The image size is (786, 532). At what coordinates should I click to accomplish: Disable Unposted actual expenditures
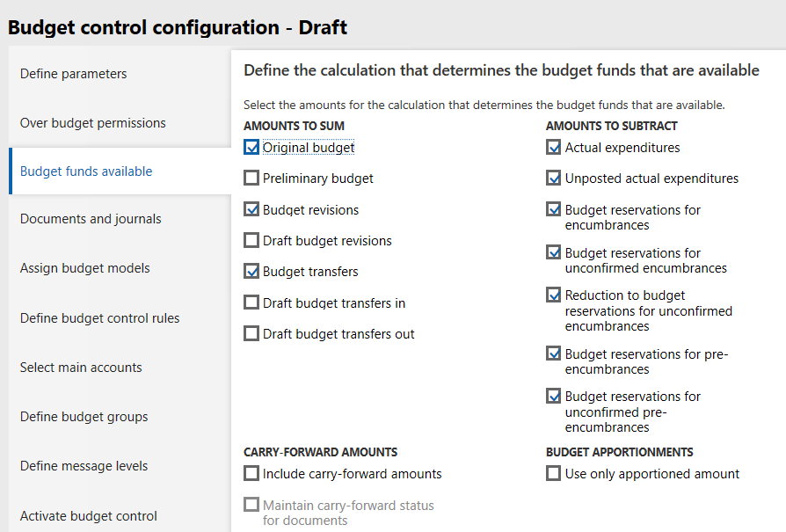pyautogui.click(x=554, y=179)
